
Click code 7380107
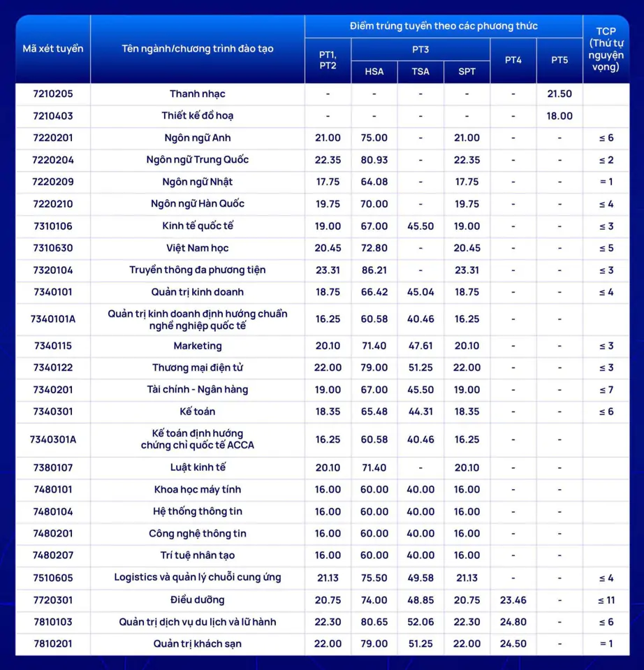click(53, 468)
